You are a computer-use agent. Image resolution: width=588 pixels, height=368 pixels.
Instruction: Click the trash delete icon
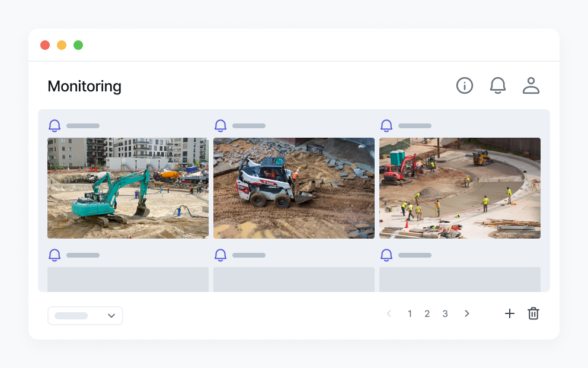(x=533, y=313)
